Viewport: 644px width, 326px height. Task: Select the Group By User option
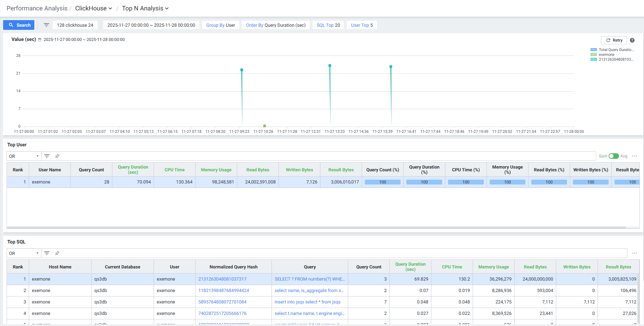point(221,25)
